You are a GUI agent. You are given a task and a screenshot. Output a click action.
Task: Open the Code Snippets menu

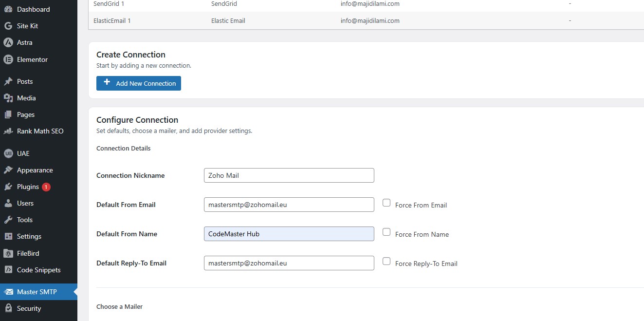(x=38, y=270)
